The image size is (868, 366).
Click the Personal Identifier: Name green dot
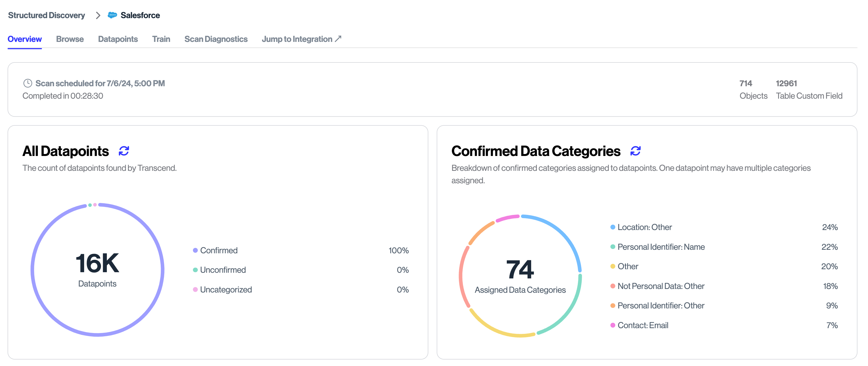(x=613, y=247)
